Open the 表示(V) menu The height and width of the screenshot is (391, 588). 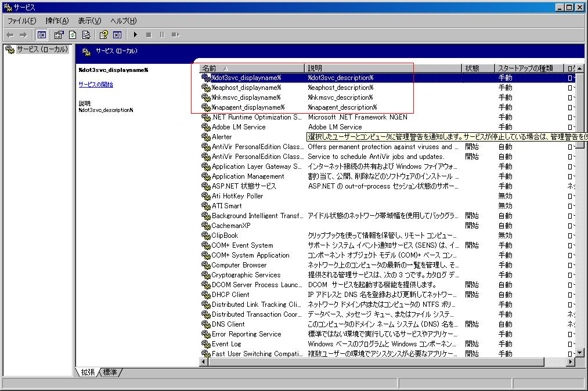coord(89,21)
